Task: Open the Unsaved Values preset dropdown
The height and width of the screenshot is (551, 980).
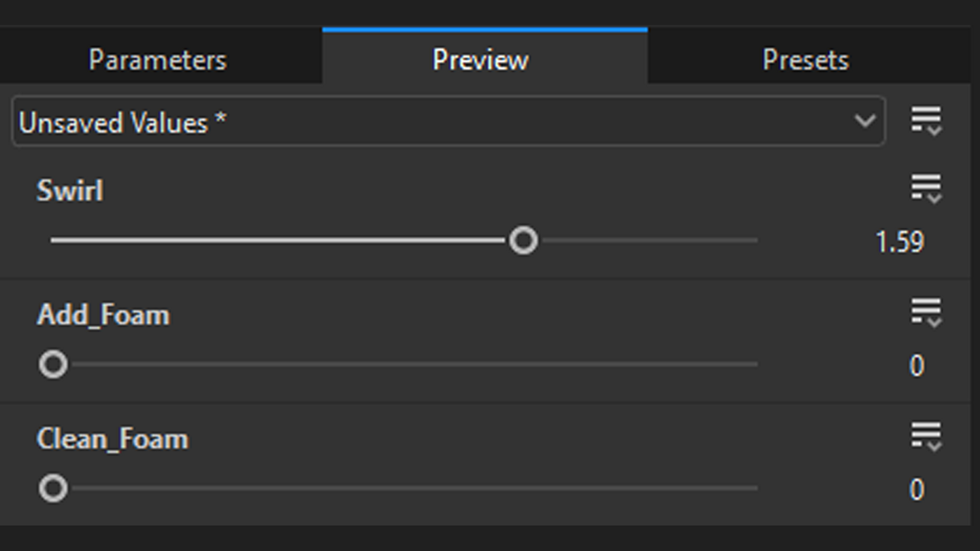Action: click(431, 122)
